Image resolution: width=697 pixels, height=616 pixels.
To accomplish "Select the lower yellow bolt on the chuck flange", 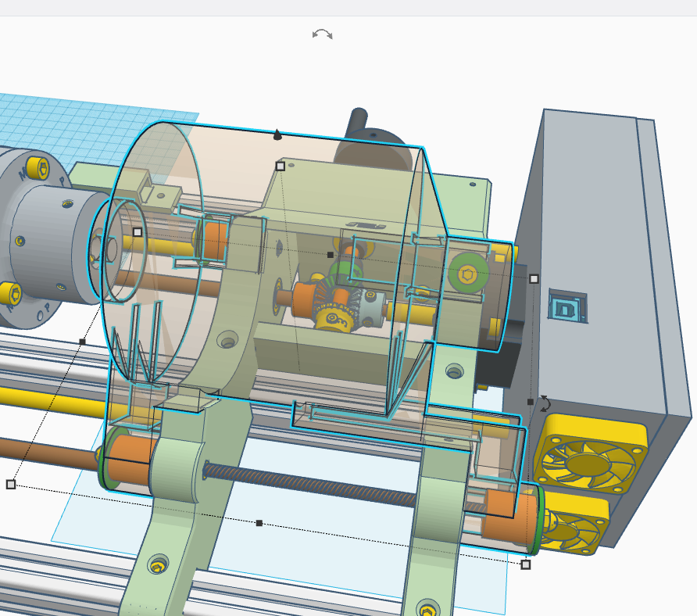I will [x=10, y=294].
